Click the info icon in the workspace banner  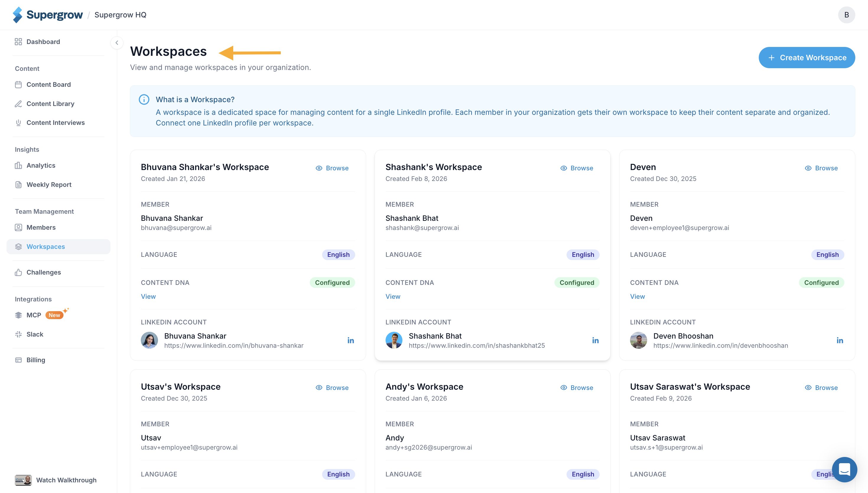(144, 99)
